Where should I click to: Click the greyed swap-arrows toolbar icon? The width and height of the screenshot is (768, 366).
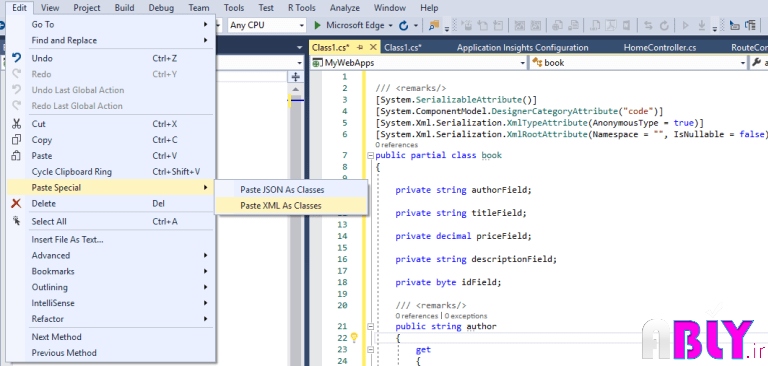[648, 25]
